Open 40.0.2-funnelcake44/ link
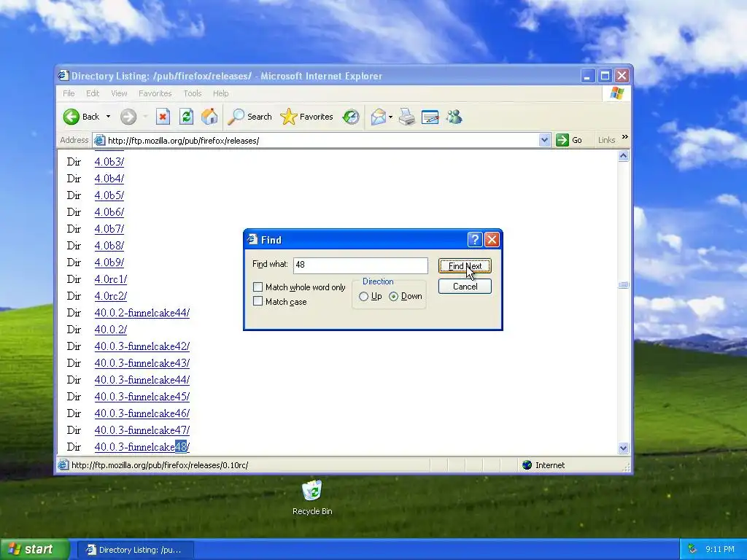Viewport: 747px width, 560px height. (142, 313)
